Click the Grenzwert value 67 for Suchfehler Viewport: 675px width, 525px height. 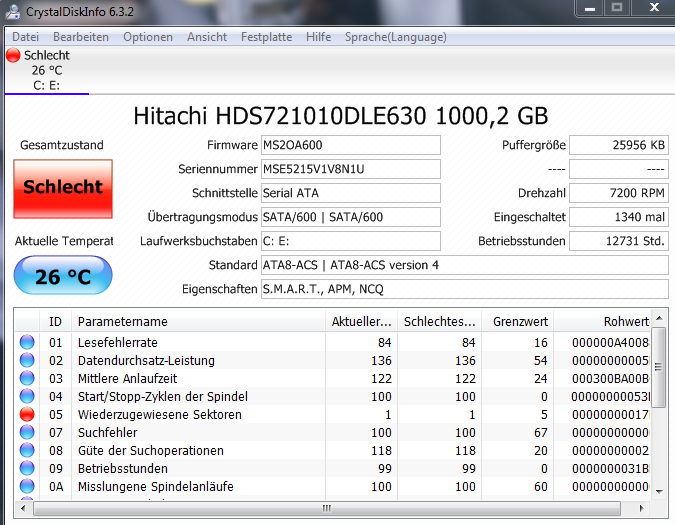click(x=540, y=432)
